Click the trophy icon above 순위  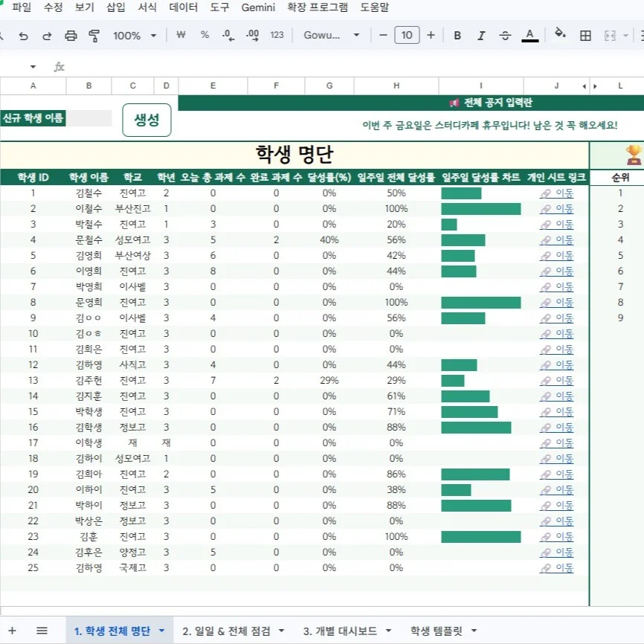click(x=634, y=155)
